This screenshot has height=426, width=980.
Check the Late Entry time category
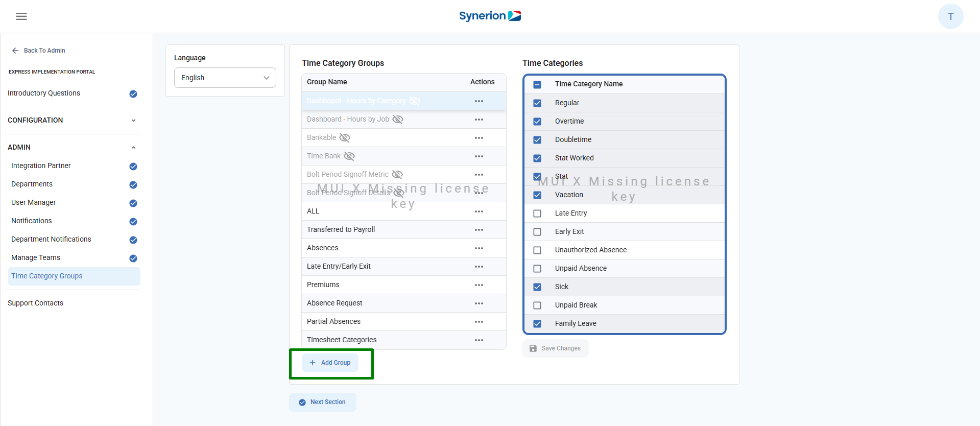click(x=537, y=214)
